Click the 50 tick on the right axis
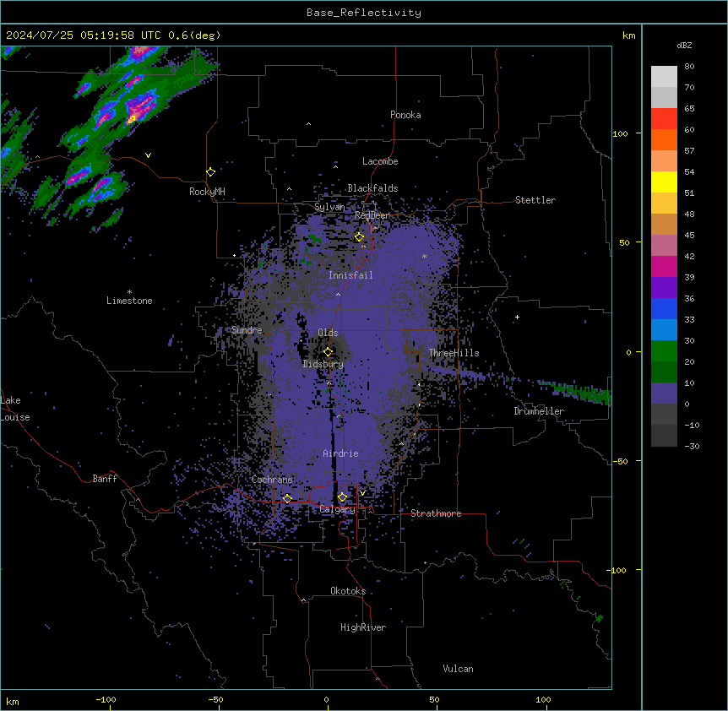728x711 pixels. (x=624, y=242)
